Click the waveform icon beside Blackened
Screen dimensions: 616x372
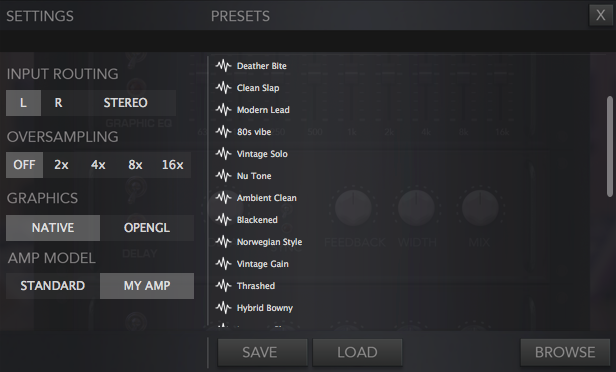[224, 220]
